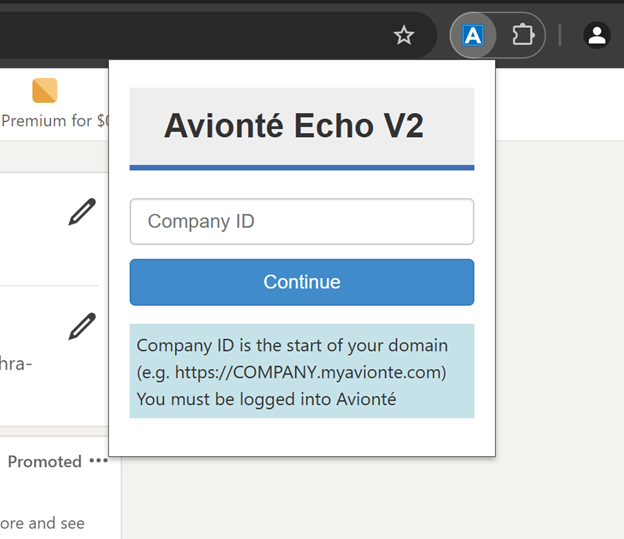Click the example COMPANY.myavionte.com URL text

(291, 372)
